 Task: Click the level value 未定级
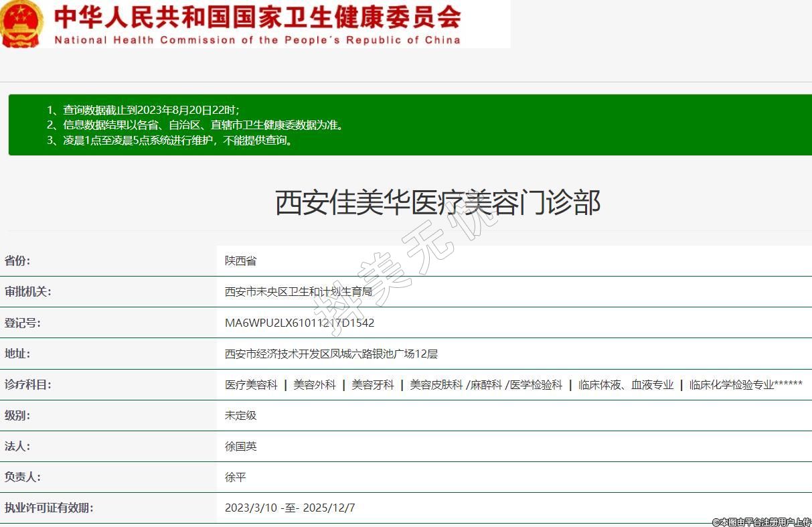(240, 415)
